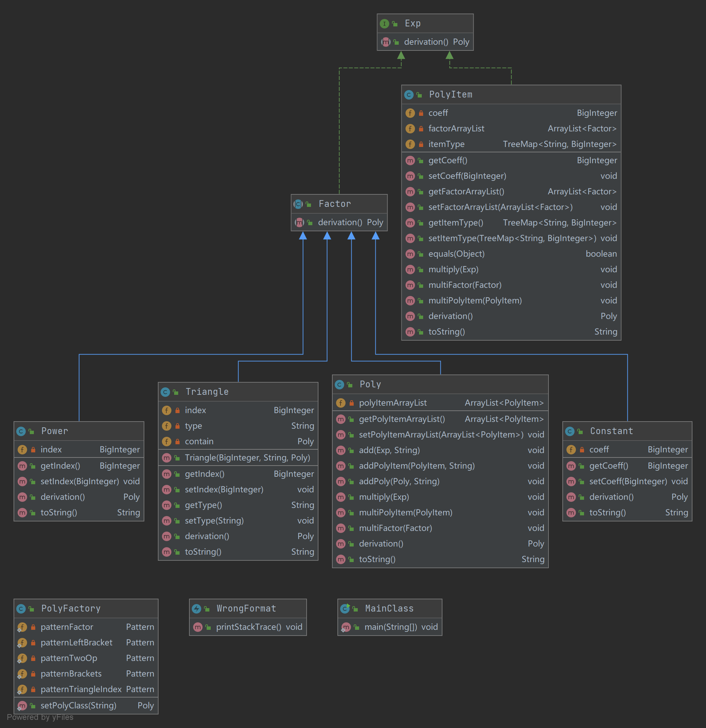Select the Triangle class header
The width and height of the screenshot is (706, 728).
click(x=207, y=392)
